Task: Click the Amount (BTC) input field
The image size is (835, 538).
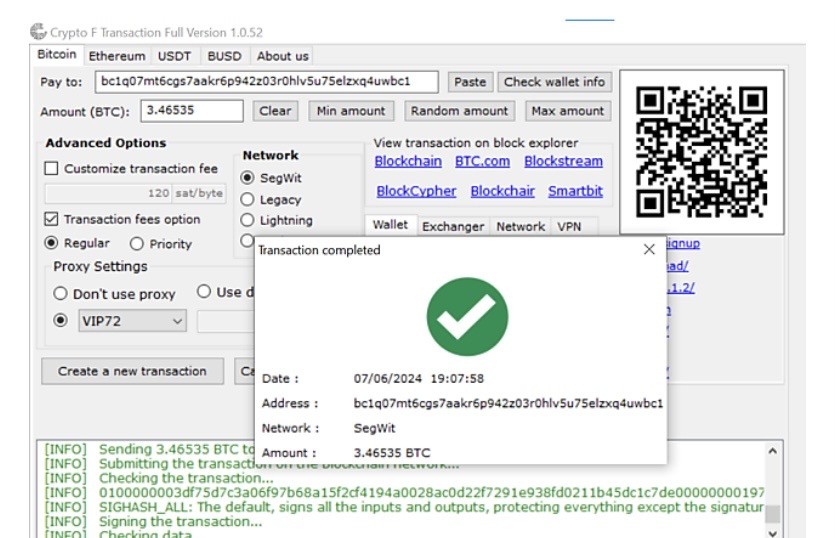Action: [191, 111]
